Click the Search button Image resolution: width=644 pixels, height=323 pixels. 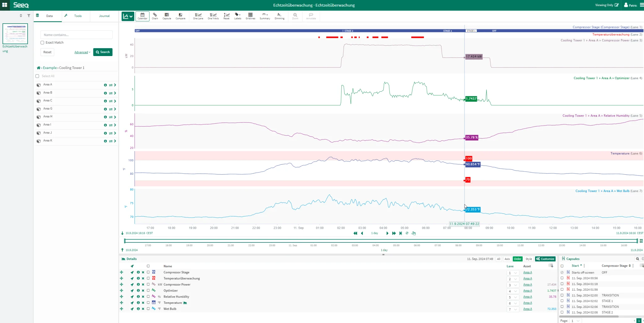coord(103,52)
